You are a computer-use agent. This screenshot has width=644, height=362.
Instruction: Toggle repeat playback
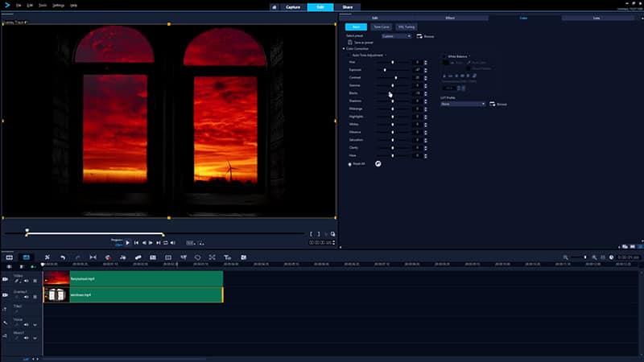[x=166, y=243]
